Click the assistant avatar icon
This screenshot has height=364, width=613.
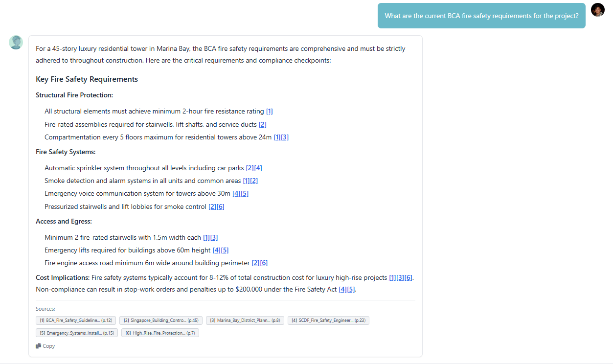click(x=16, y=43)
